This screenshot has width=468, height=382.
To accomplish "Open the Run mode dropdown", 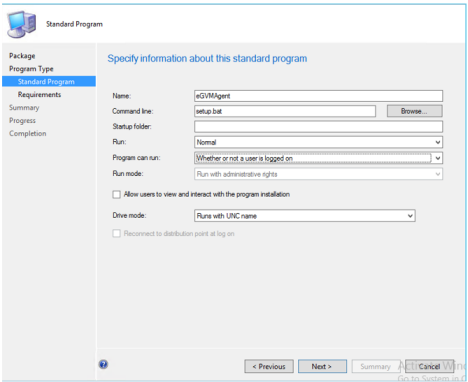I will [x=318, y=174].
